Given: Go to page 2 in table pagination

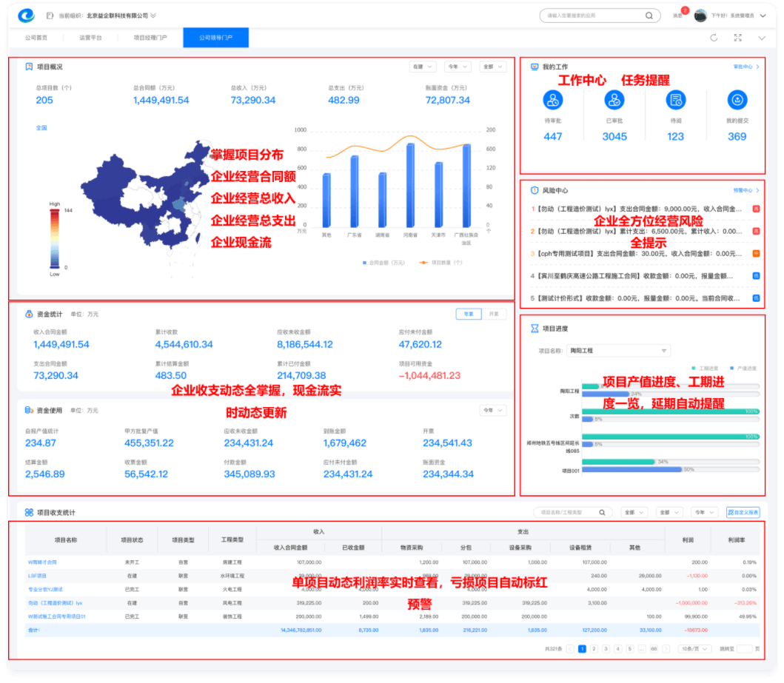Looking at the screenshot, I should click(594, 649).
